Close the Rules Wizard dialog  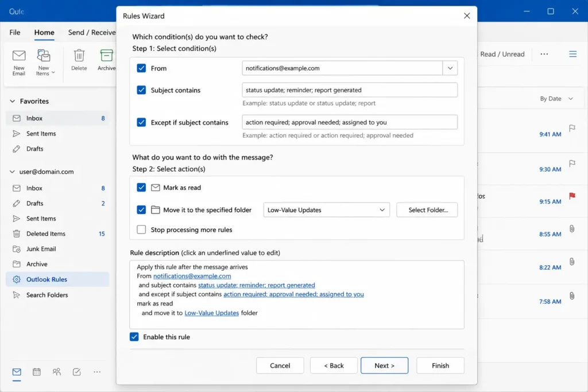pyautogui.click(x=467, y=15)
